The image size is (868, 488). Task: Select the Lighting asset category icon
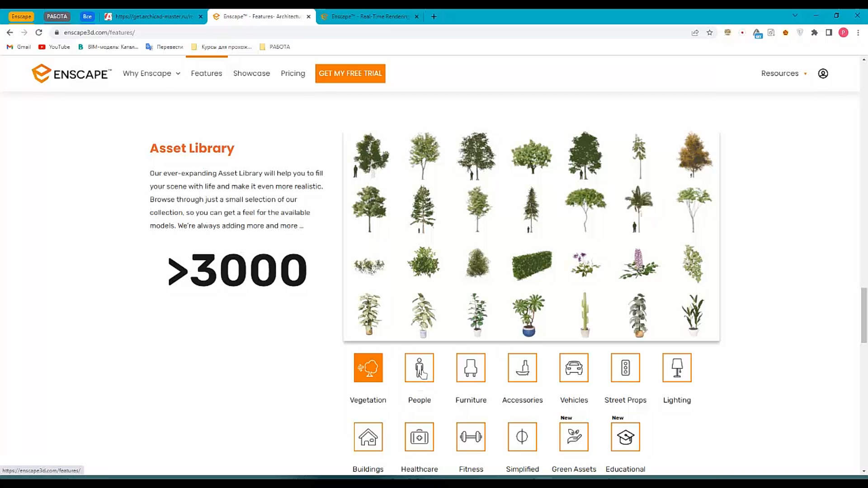(677, 367)
